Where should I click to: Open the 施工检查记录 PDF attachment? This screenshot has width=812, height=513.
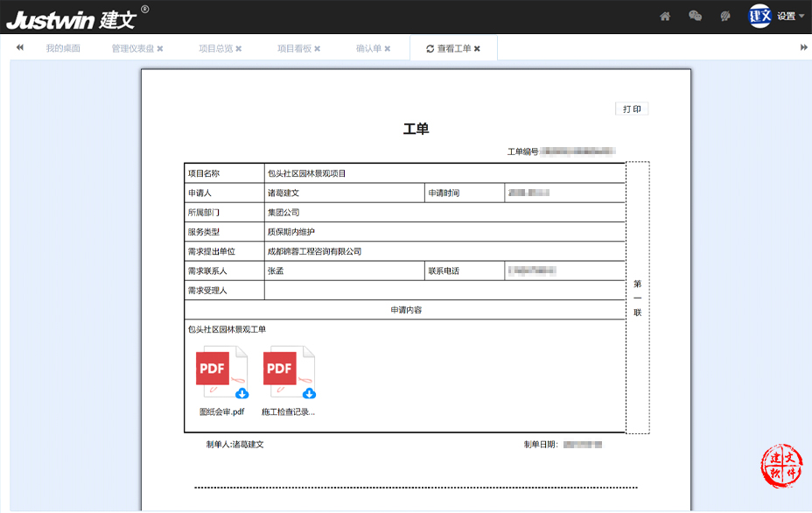click(281, 369)
